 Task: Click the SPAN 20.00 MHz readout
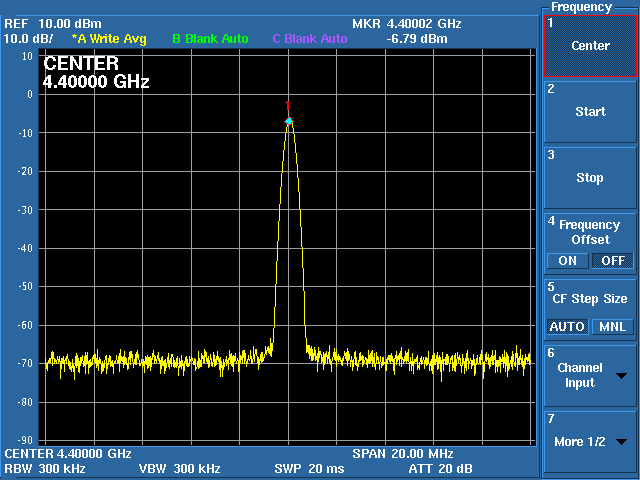403,453
